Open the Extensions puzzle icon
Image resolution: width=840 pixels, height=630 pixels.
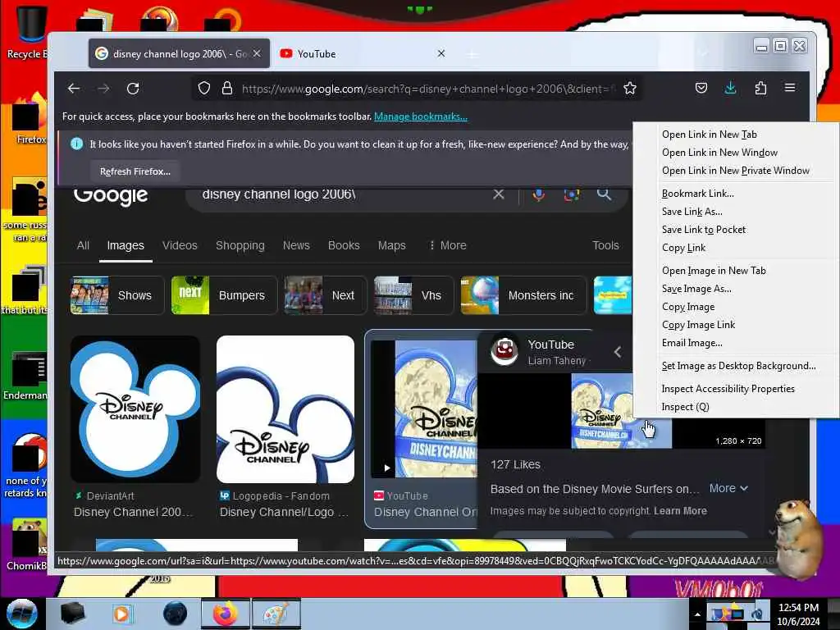(760, 88)
